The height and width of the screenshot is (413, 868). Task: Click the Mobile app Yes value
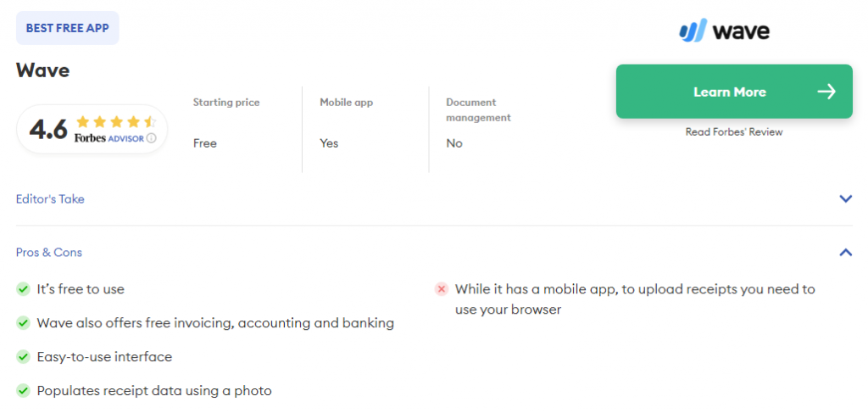tap(329, 143)
